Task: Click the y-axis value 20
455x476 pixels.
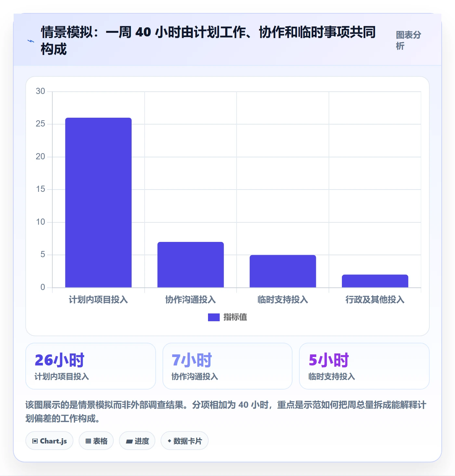Action: click(41, 157)
